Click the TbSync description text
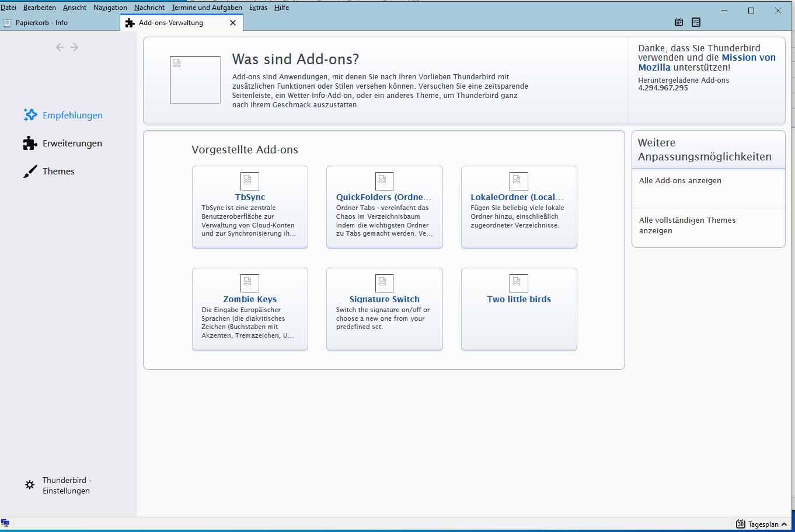Screen dimensions: 795x532 [x=249, y=220]
